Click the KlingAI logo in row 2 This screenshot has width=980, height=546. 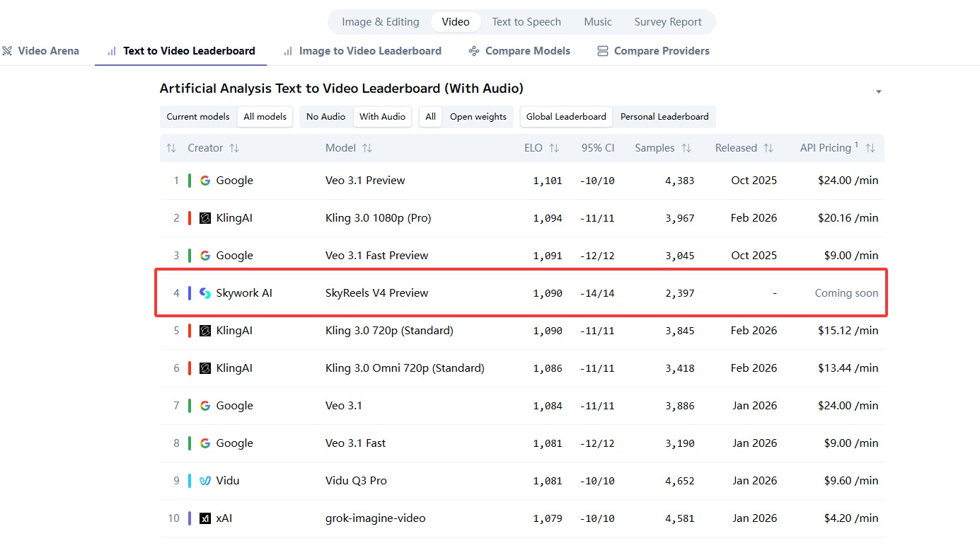tap(205, 218)
